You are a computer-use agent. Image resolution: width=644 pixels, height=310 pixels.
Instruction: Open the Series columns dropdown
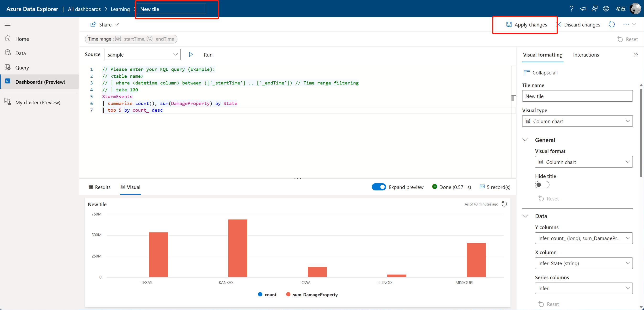coord(584,288)
